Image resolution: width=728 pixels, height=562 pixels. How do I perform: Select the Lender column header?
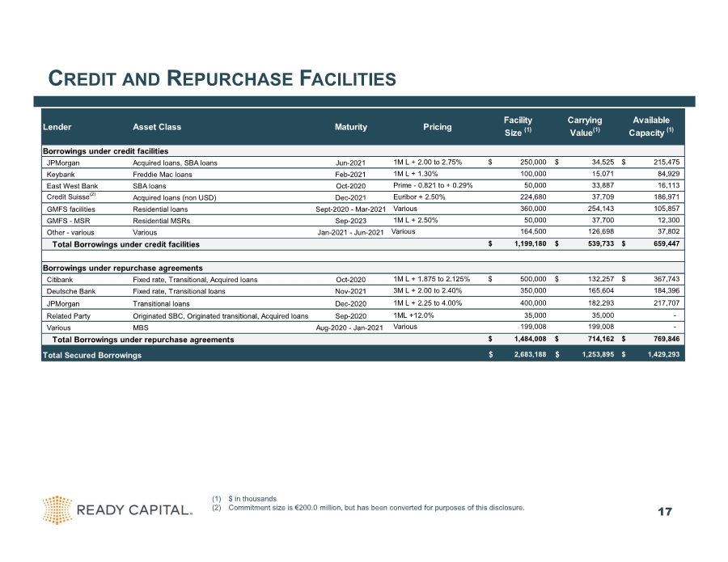(57, 127)
